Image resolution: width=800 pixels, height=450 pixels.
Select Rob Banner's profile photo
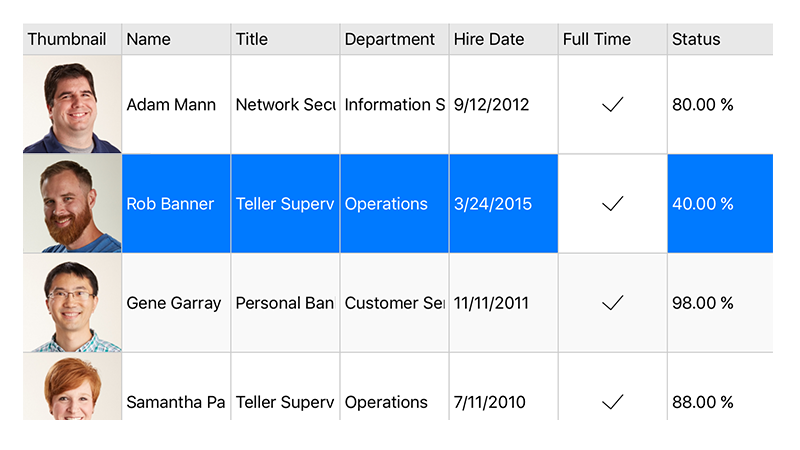pyautogui.click(x=72, y=204)
